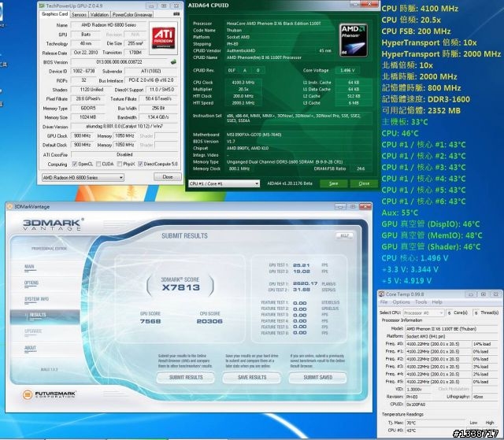This screenshot has height=440, width=504.
Task: Toggle the PhysX checkbox in GPU-Z
Action: (120, 165)
